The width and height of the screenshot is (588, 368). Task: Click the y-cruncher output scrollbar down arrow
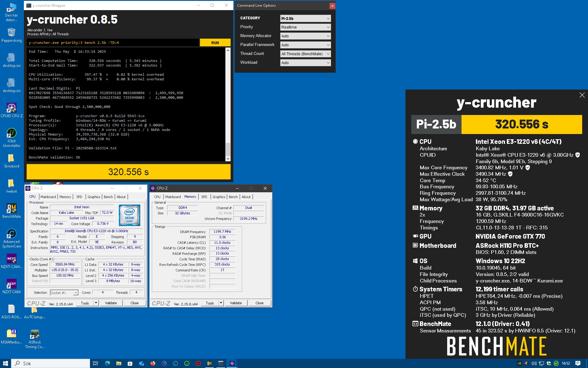pos(228,159)
